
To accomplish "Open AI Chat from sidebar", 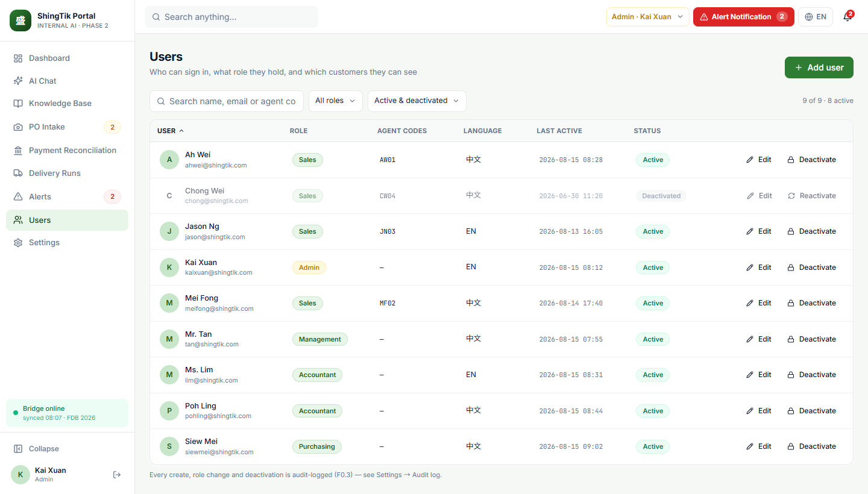I will point(67,81).
